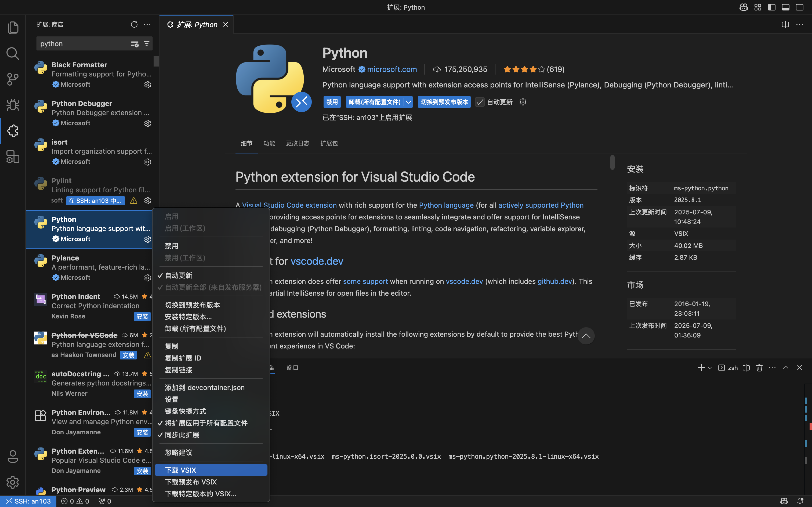Click the terminal trash kill icon
Image resolution: width=812 pixels, height=507 pixels.
759,368
